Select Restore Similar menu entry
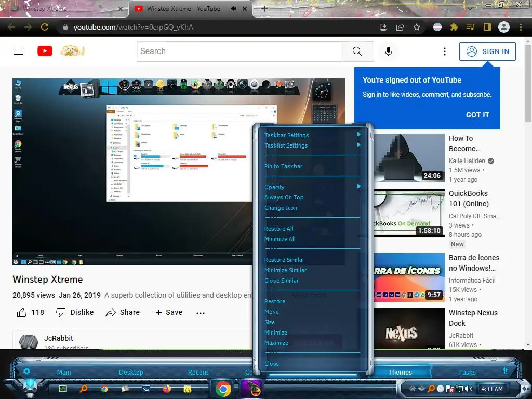The height and width of the screenshot is (399, 532). pyautogui.click(x=284, y=260)
